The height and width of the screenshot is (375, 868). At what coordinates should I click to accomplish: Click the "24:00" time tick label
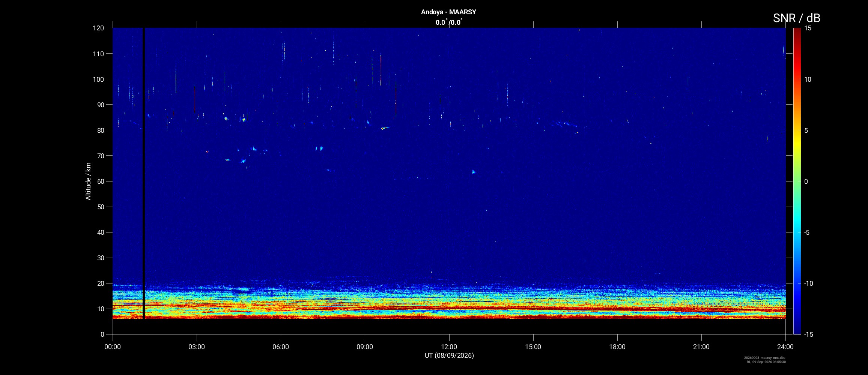point(785,347)
